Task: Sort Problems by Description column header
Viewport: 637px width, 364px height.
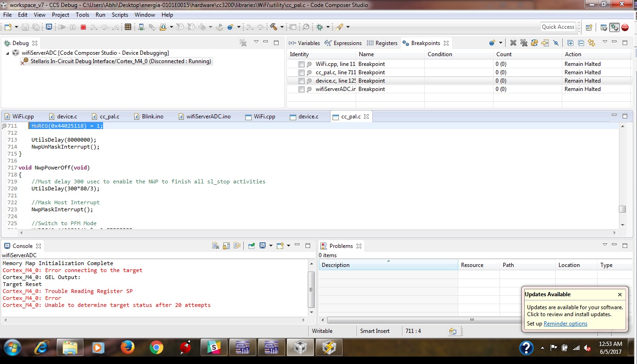Action: click(x=388, y=265)
